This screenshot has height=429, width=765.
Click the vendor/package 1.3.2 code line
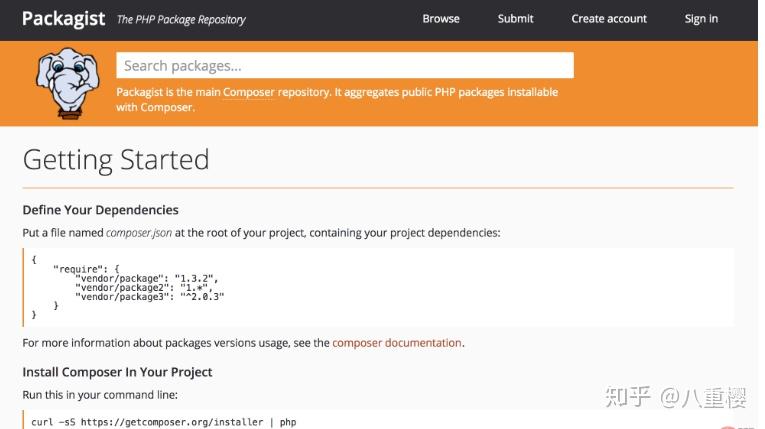[x=145, y=278]
